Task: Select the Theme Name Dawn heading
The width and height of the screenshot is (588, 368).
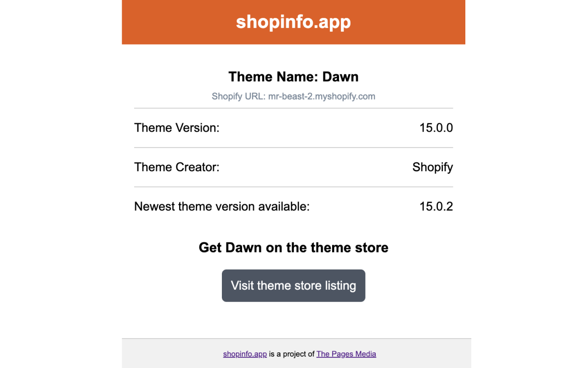Action: pyautogui.click(x=294, y=76)
